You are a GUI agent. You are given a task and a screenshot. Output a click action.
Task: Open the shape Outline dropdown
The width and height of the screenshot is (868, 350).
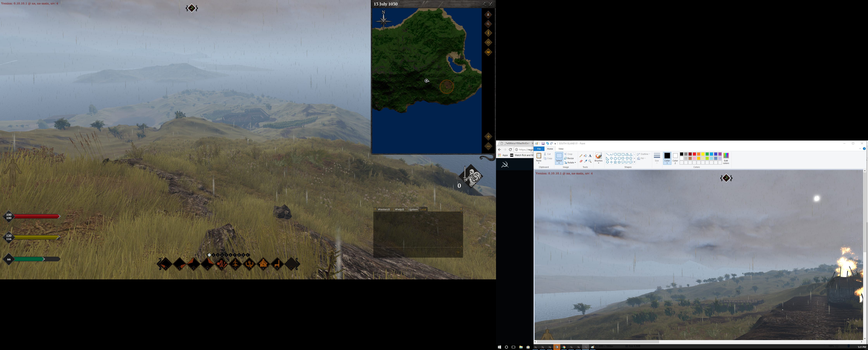click(644, 154)
